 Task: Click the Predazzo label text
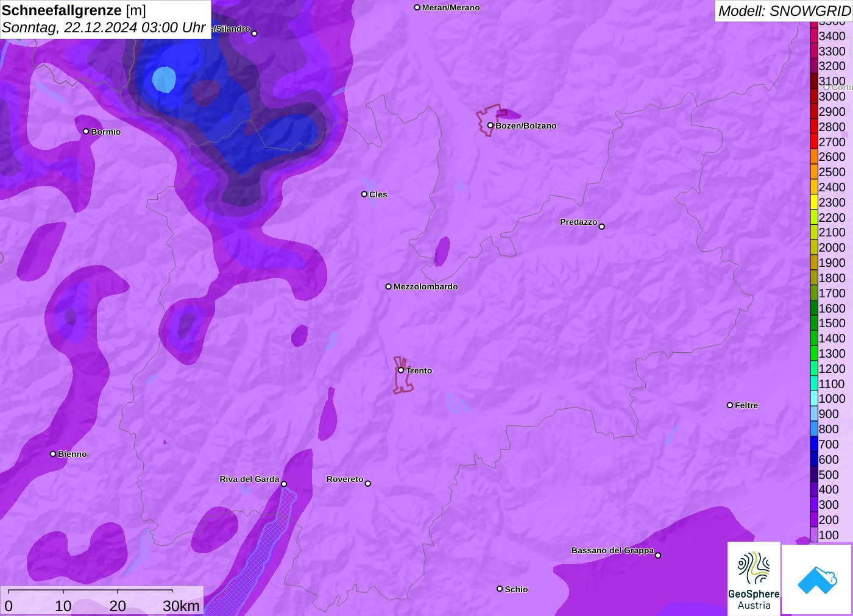[x=579, y=222]
